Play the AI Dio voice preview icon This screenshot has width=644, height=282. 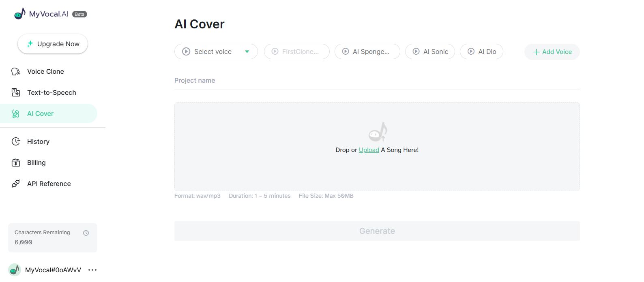[471, 51]
